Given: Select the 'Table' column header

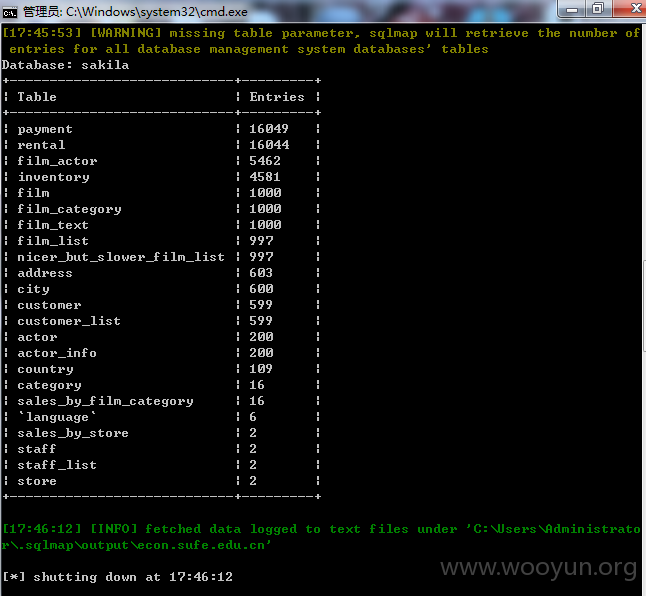Looking at the screenshot, I should pos(37,97).
